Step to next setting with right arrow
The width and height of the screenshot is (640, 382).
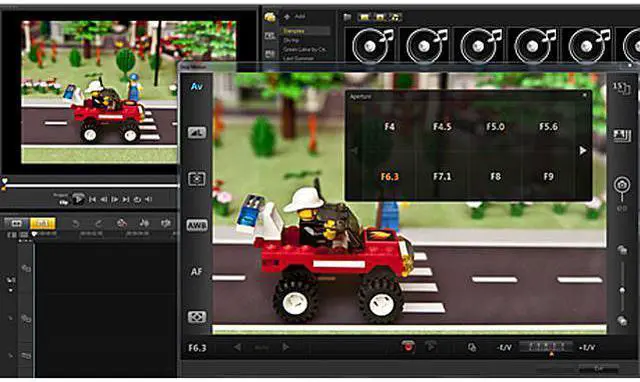285,347
